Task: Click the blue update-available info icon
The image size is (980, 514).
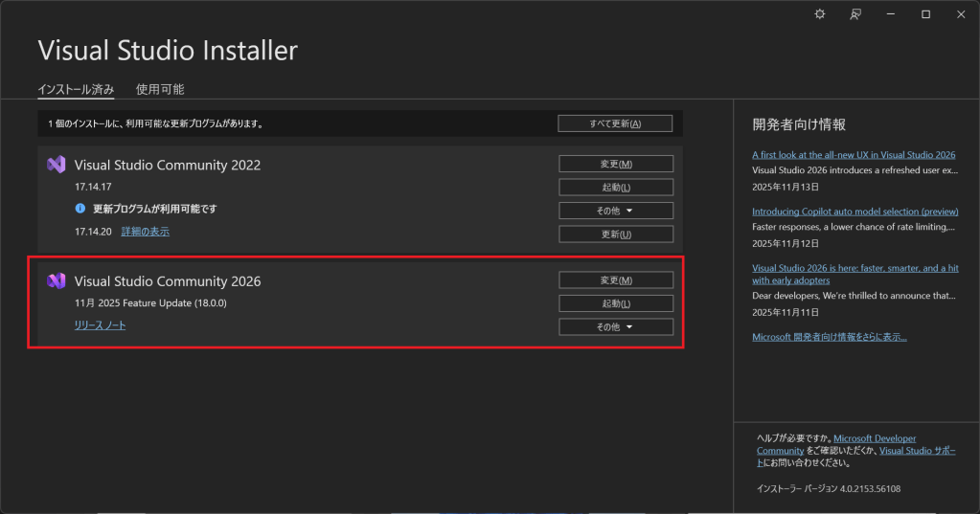Action: (x=80, y=208)
